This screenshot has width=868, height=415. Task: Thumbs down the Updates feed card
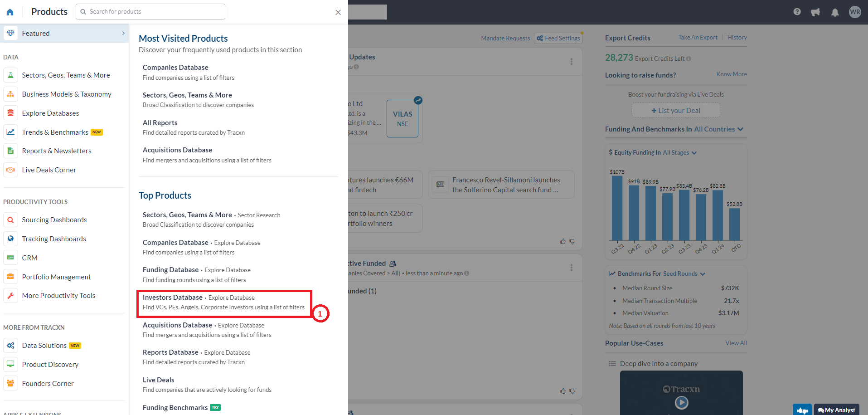coord(572,242)
